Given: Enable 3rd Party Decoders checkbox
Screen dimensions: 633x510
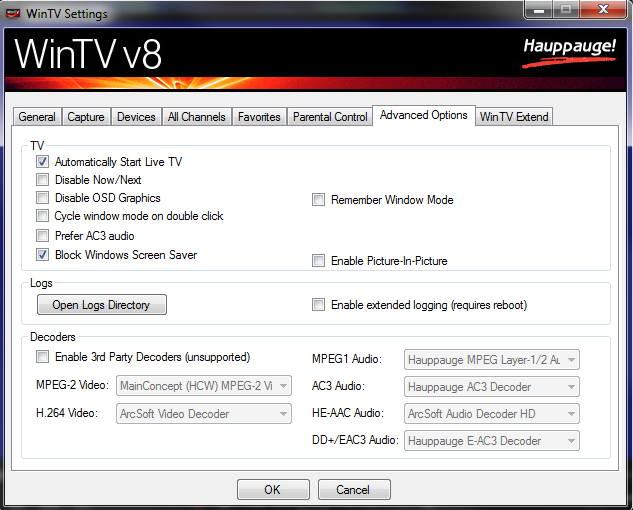Looking at the screenshot, I should tap(42, 357).
